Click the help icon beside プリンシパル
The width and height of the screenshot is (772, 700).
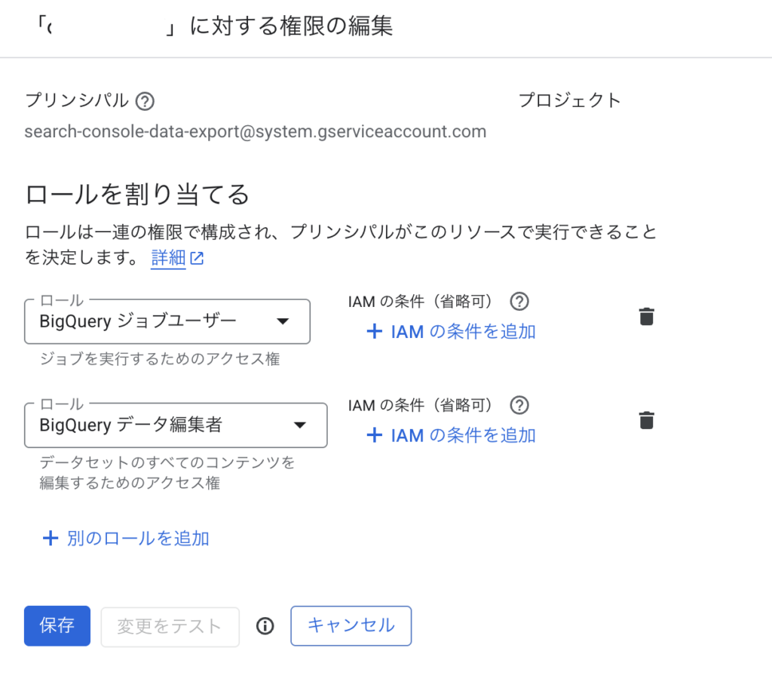point(145,101)
